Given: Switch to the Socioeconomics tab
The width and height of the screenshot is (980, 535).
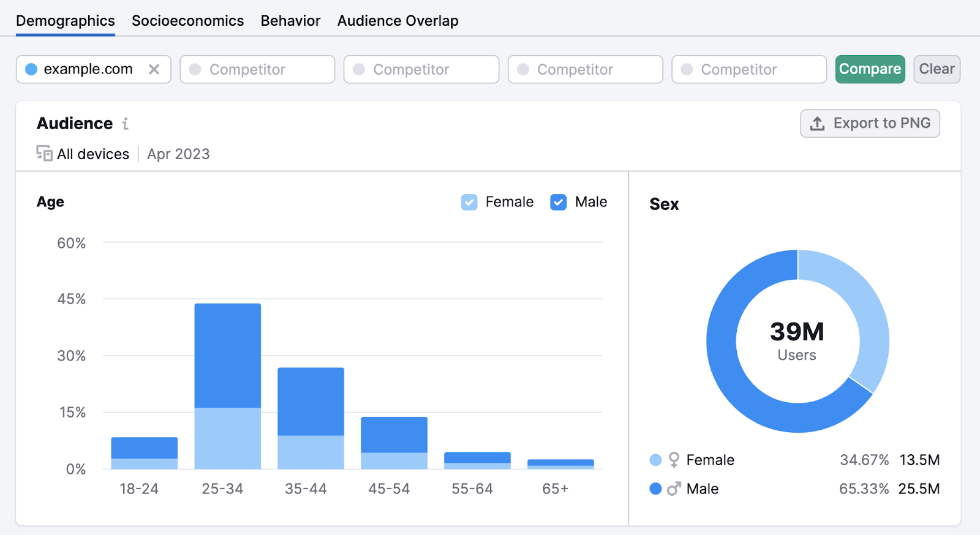Looking at the screenshot, I should pyautogui.click(x=187, y=21).
